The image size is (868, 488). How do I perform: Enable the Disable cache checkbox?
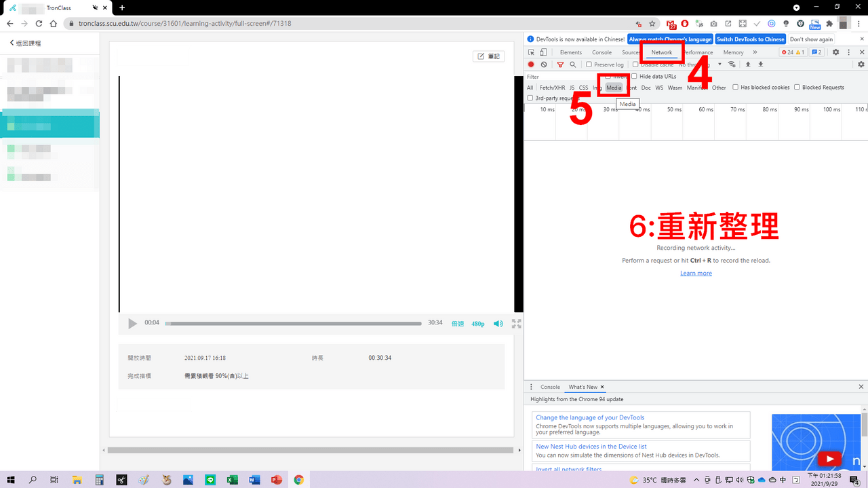(635, 64)
